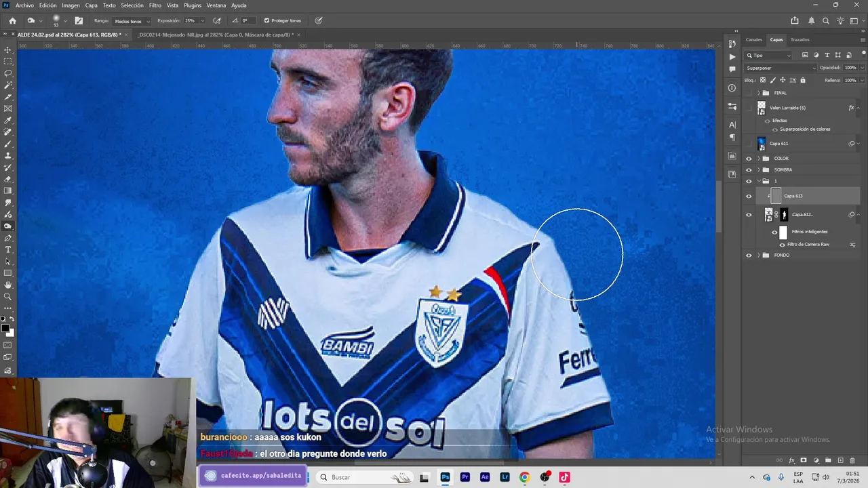
Task: Open the Opacidad slider dropdown
Action: click(x=862, y=68)
